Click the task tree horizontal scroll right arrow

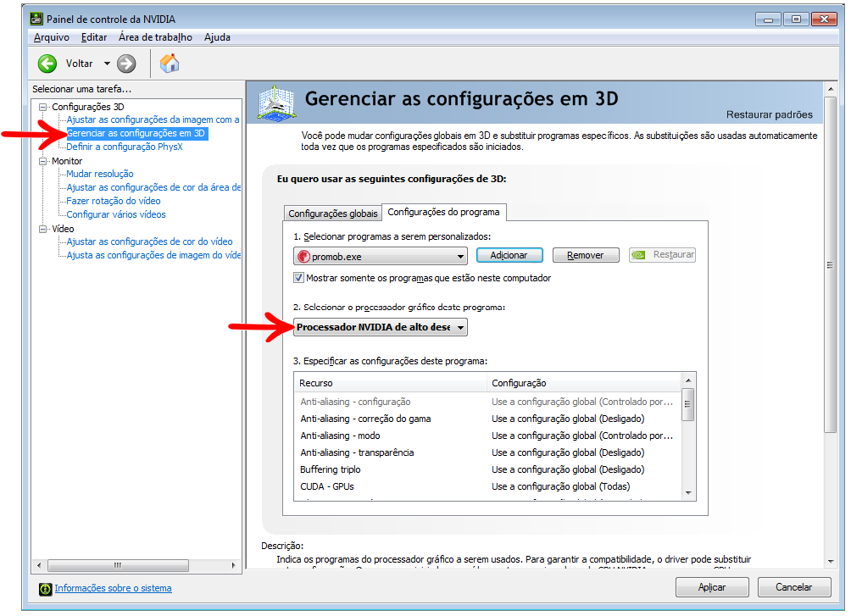pos(234,565)
